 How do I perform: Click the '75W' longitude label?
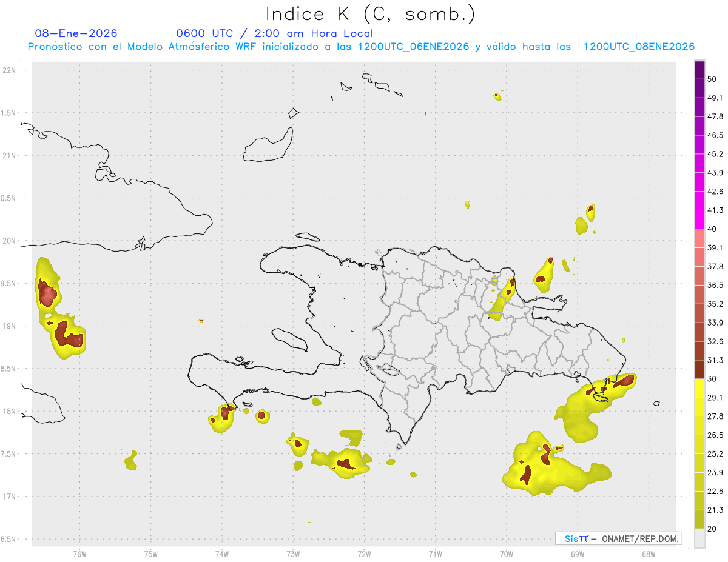click(x=151, y=554)
